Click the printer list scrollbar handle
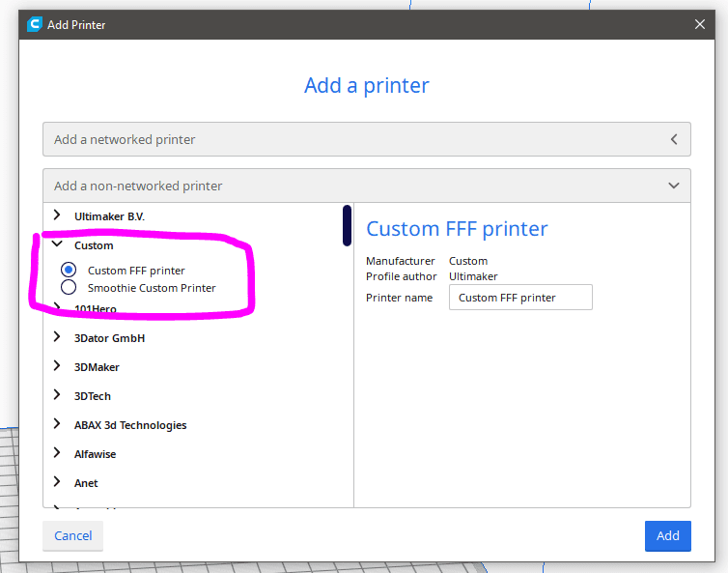Image resolution: width=728 pixels, height=573 pixels. [347, 225]
